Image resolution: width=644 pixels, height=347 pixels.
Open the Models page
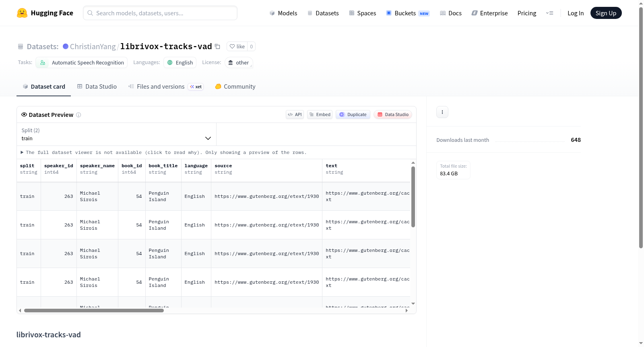[x=283, y=13]
